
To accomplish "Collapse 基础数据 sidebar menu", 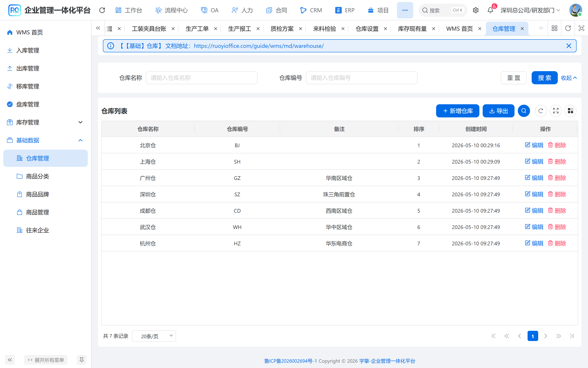I will (46, 140).
